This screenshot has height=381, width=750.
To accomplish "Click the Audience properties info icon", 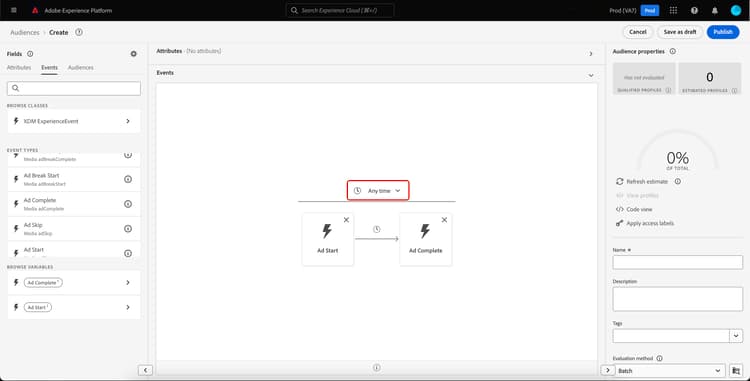I will pos(673,51).
